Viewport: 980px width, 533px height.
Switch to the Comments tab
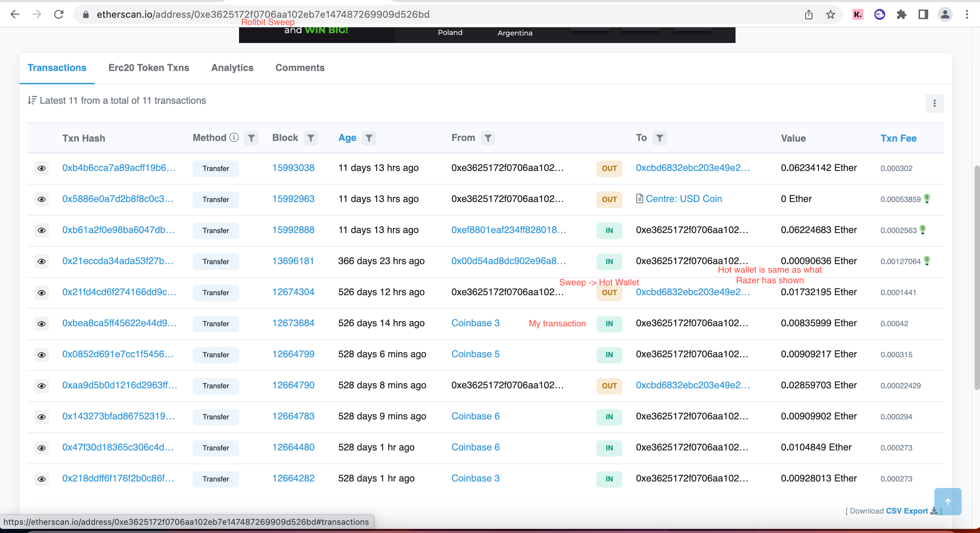point(300,68)
